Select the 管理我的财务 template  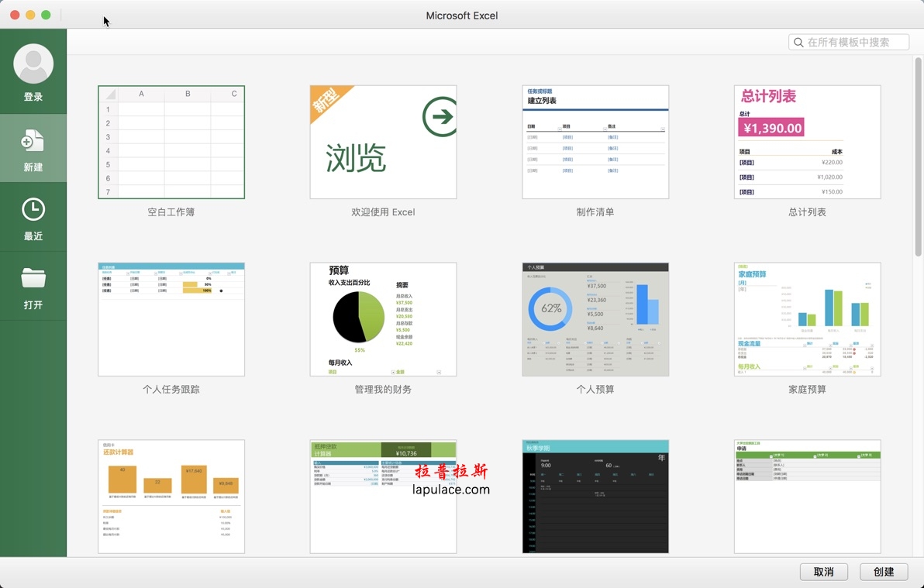pyautogui.click(x=383, y=318)
